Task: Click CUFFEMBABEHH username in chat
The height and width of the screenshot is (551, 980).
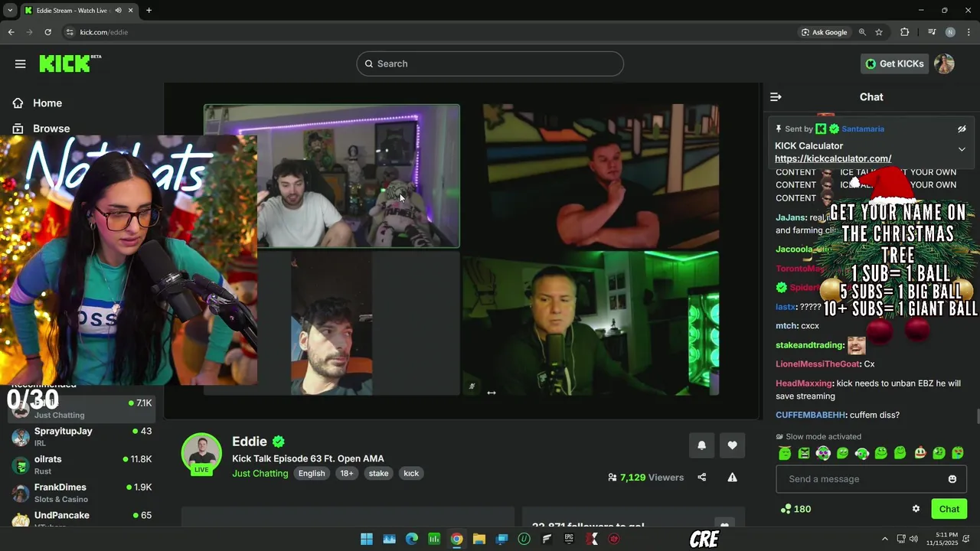Action: (x=811, y=415)
